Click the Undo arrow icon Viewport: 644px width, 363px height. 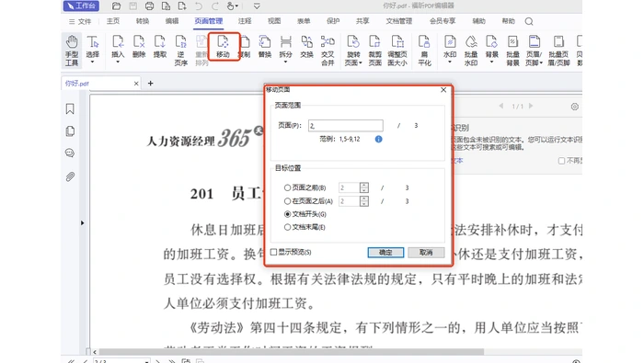pos(199,6)
